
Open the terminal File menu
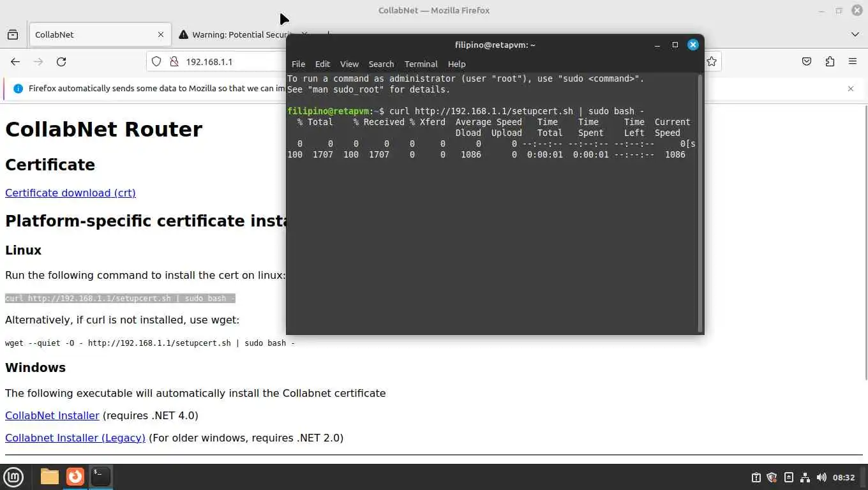tap(298, 64)
